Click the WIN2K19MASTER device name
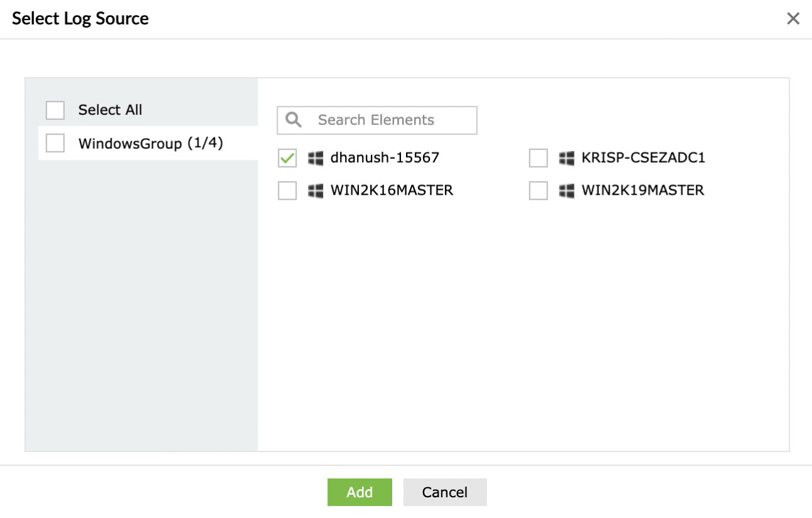 click(x=643, y=190)
